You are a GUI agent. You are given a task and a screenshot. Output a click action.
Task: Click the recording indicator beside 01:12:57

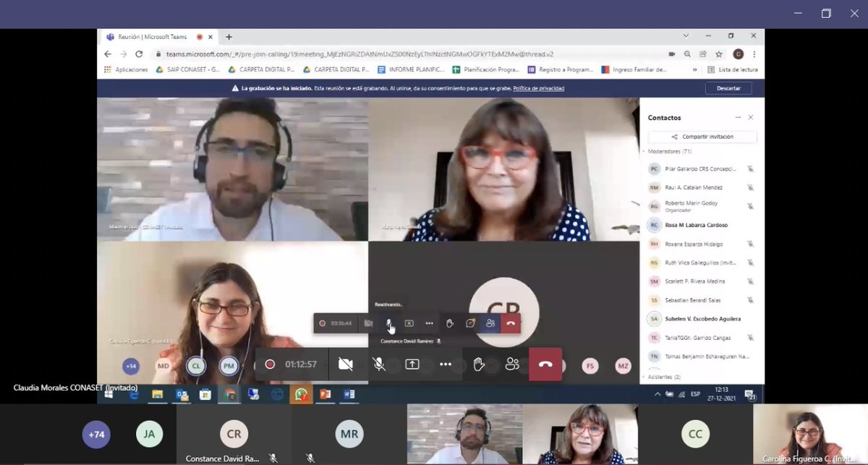(x=270, y=364)
